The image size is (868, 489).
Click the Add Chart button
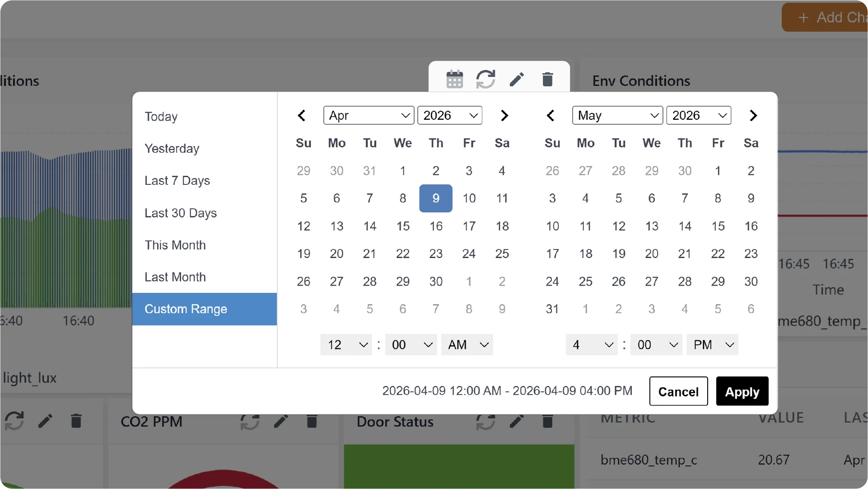(x=825, y=18)
